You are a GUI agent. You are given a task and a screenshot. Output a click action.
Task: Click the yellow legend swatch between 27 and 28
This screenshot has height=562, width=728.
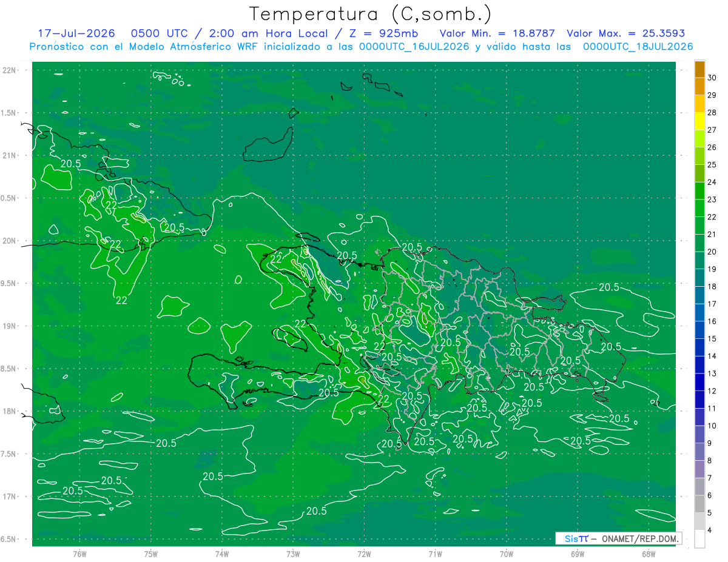click(x=699, y=121)
